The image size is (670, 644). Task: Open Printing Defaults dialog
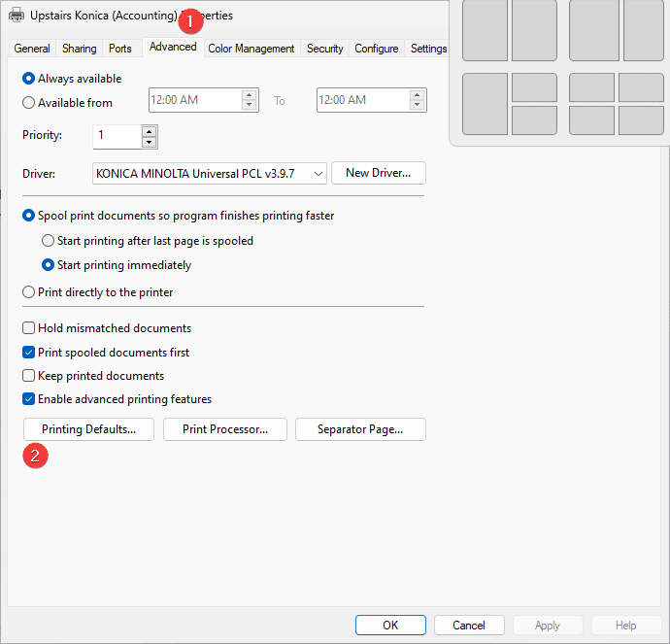tap(88, 429)
